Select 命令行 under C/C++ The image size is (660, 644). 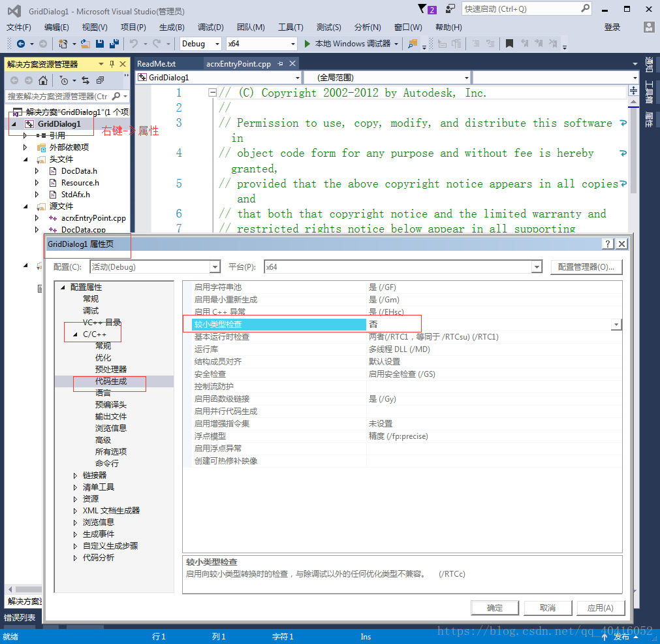tap(107, 463)
